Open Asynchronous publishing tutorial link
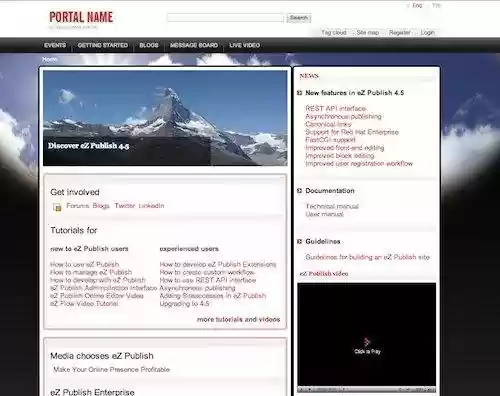This screenshot has width=500, height=396. (197, 288)
